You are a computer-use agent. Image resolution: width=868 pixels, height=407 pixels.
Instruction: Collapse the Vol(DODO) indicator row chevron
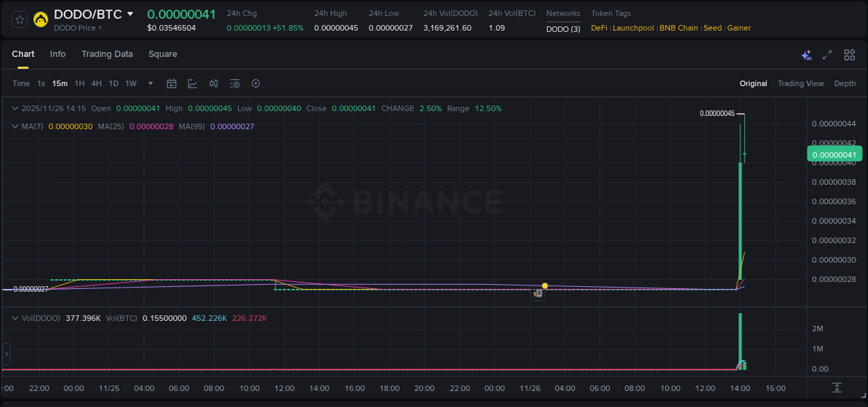[x=14, y=317]
